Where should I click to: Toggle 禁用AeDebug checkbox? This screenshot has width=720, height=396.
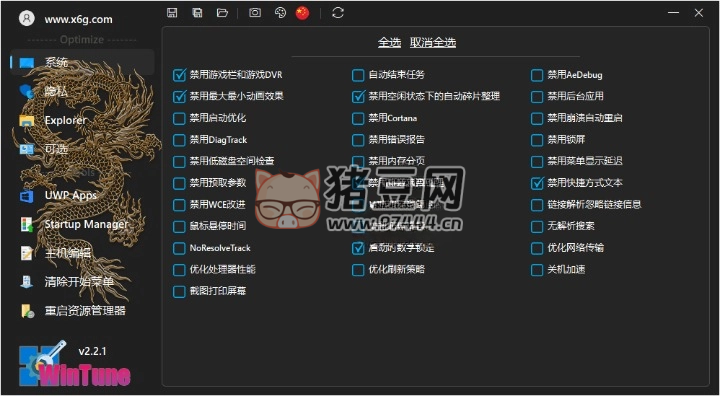click(x=537, y=75)
